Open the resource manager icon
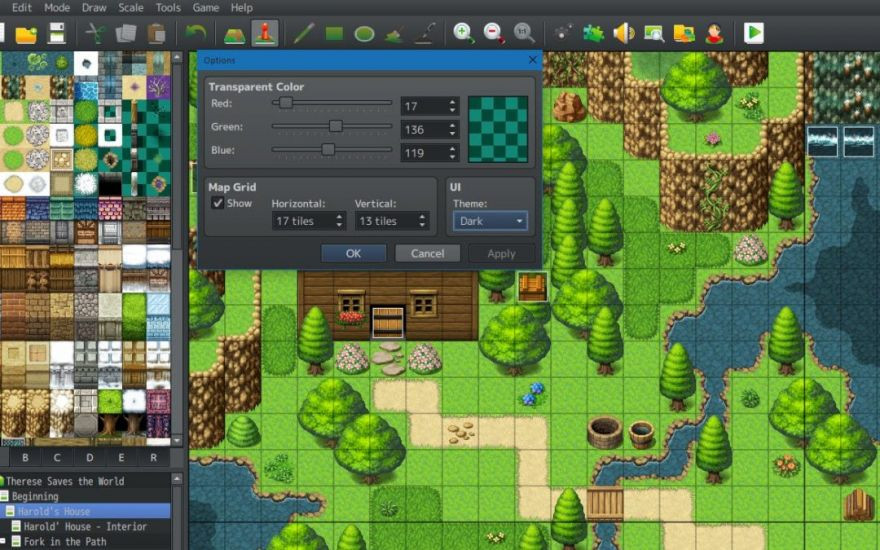Image resolution: width=880 pixels, height=550 pixels. coord(684,34)
